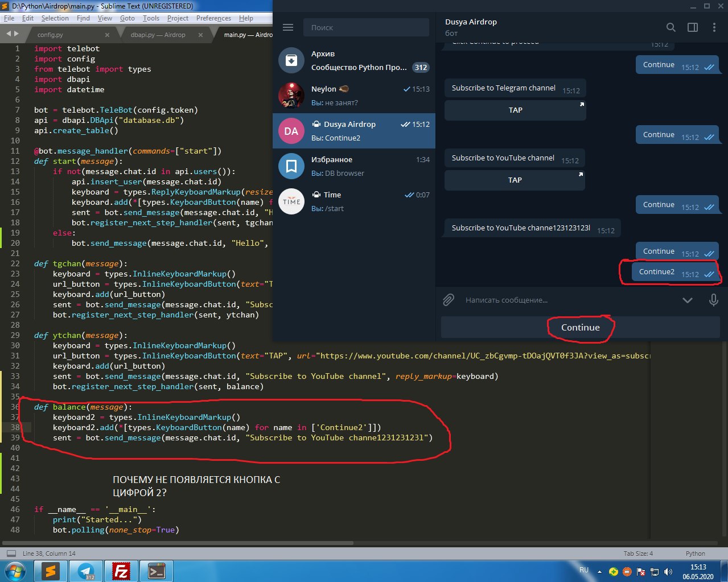Open Избранное saved messages bookmark icon
Screen dimensions: 728x582
coord(291,166)
